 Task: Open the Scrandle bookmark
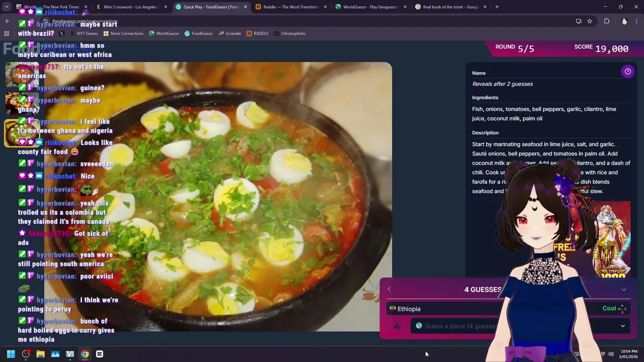(x=229, y=33)
